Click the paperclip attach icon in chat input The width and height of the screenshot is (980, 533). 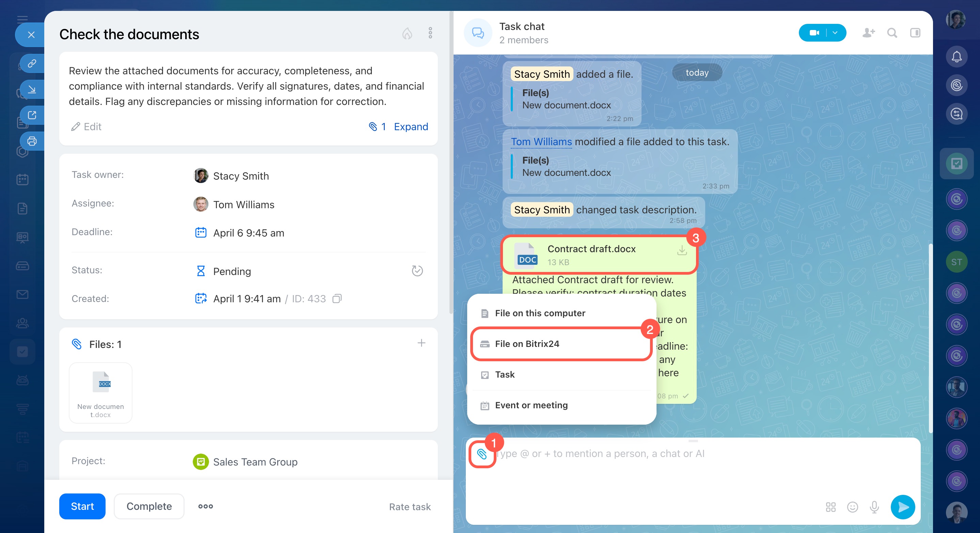pos(481,454)
